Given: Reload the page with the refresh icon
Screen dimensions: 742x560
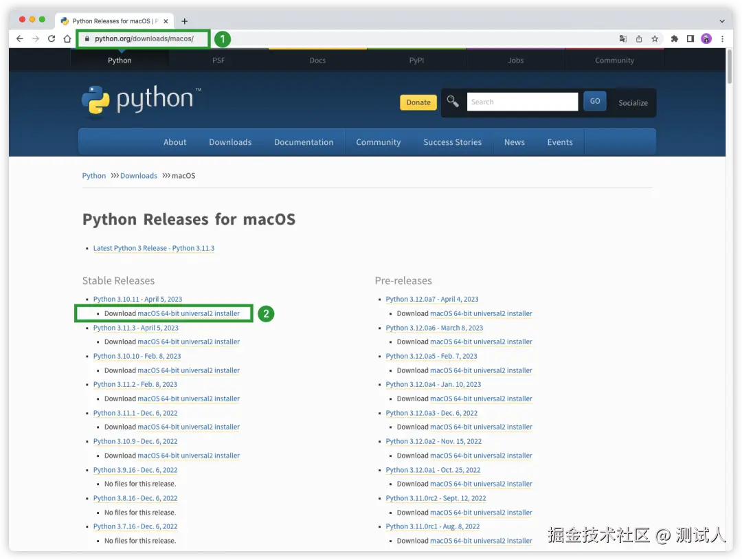Looking at the screenshot, I should pos(52,38).
